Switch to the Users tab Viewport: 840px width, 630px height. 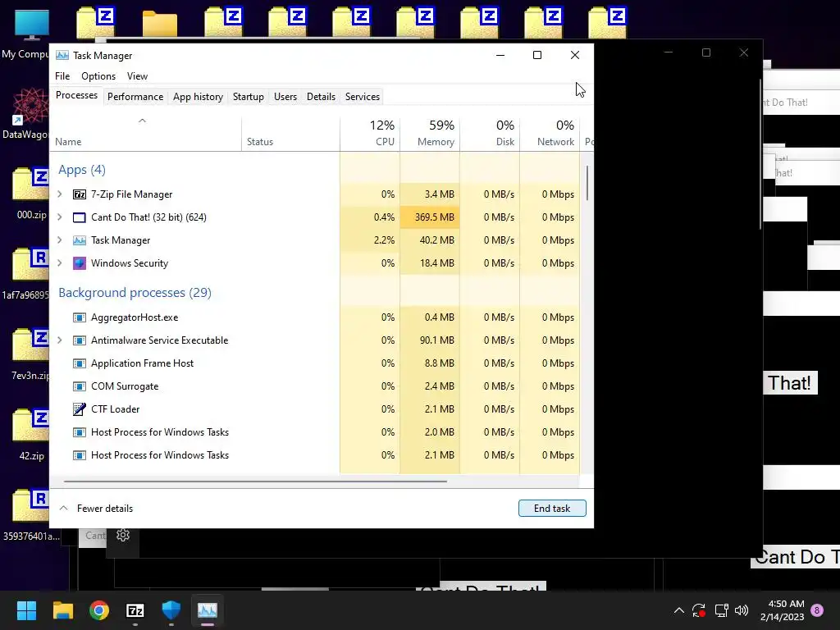(285, 97)
